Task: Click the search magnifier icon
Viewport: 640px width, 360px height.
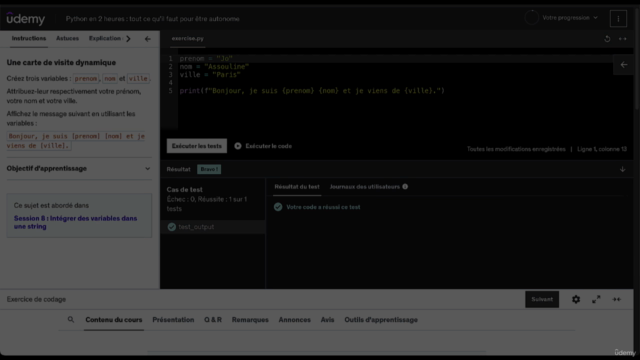Action: click(71, 320)
